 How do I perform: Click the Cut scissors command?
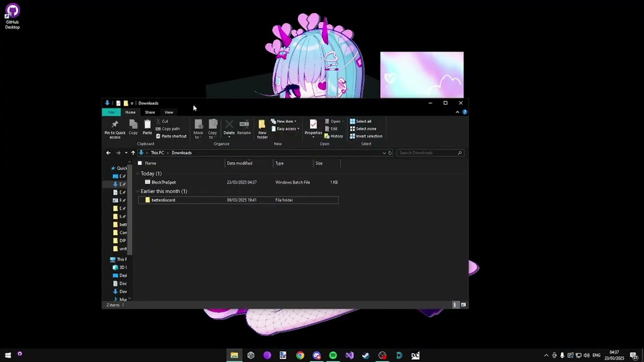click(162, 121)
